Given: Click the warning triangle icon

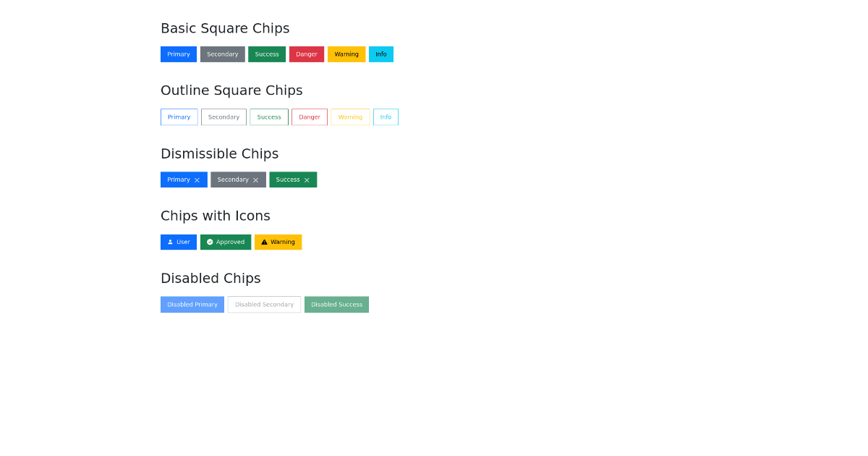Looking at the screenshot, I should [x=264, y=242].
